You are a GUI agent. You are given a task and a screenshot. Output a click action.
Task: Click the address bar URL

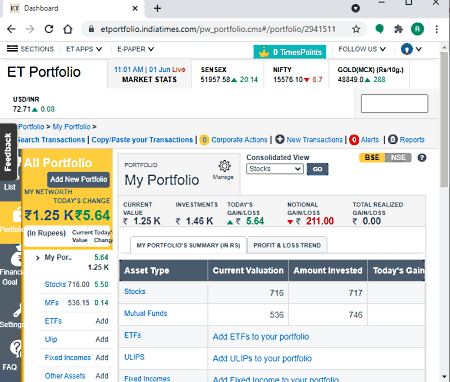(x=218, y=29)
